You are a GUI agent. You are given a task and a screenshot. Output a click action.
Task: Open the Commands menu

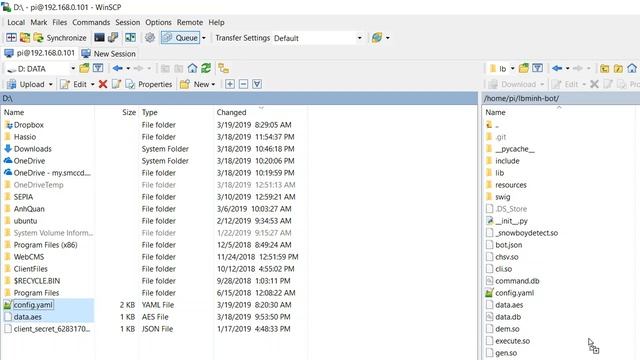point(91,22)
